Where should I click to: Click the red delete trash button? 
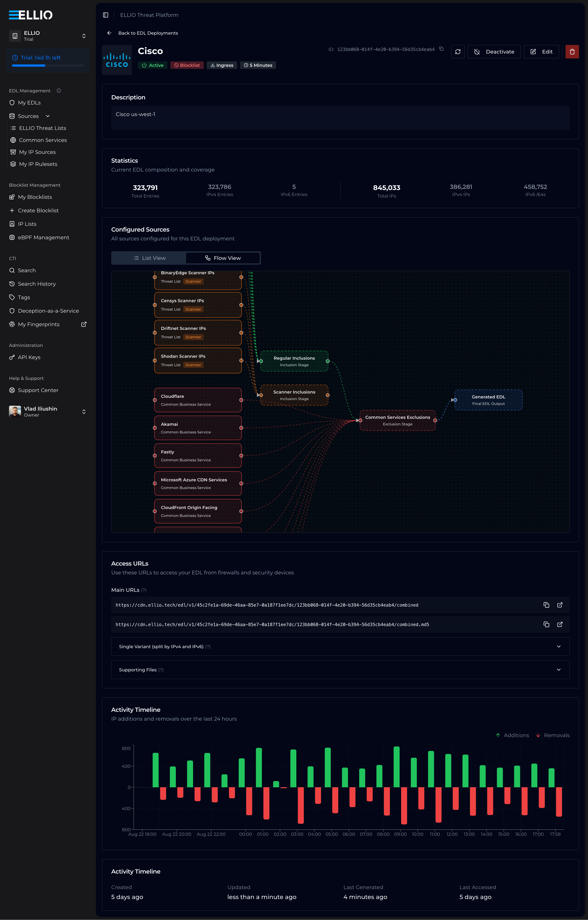tap(572, 51)
